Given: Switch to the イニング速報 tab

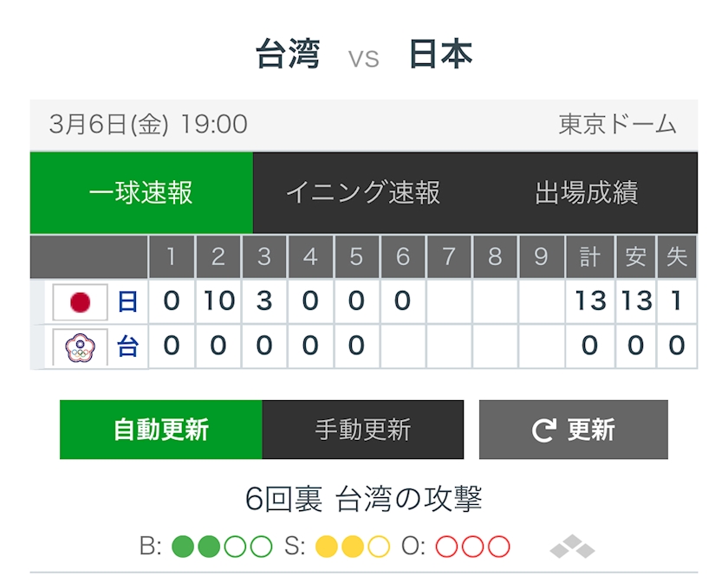Looking at the screenshot, I should (363, 193).
